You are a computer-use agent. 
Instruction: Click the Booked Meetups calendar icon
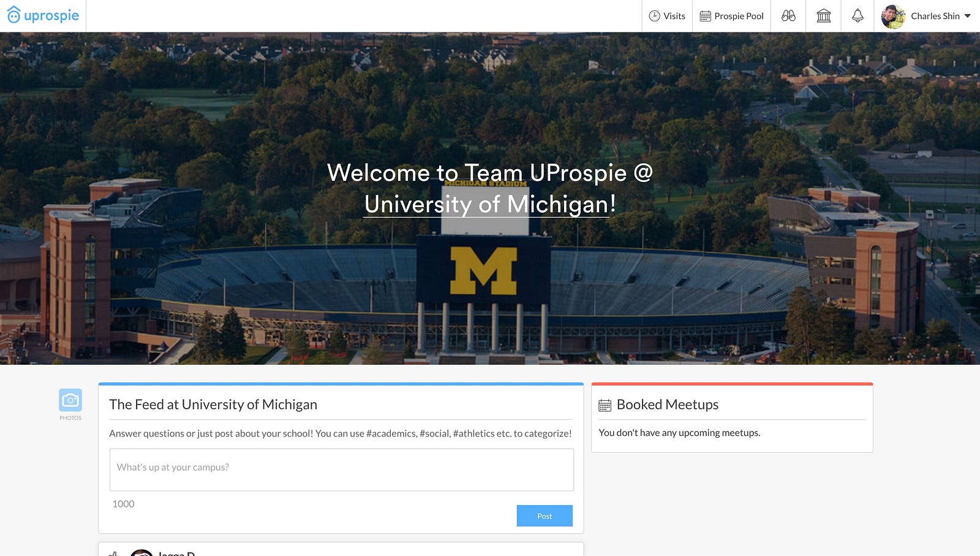click(x=605, y=405)
